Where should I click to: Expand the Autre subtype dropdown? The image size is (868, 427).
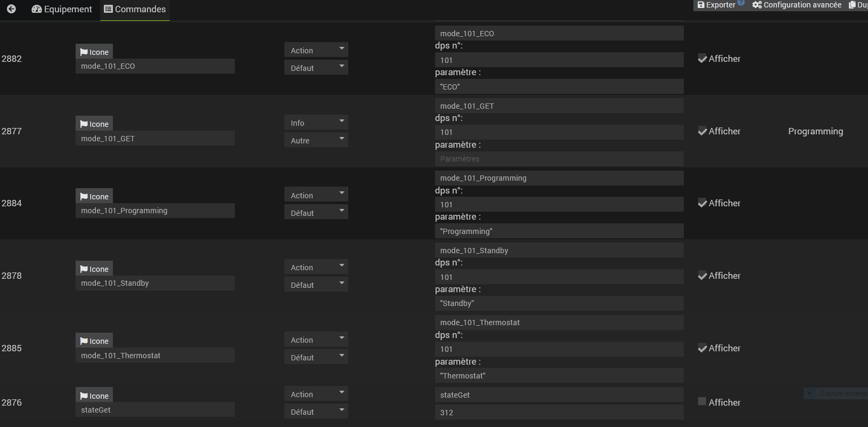[x=316, y=140]
